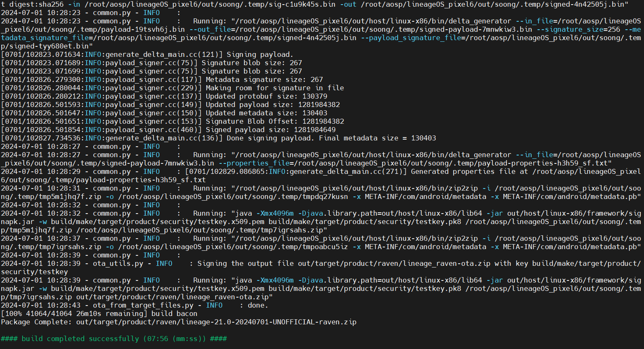The image size is (644, 349).
Task: Click the 'sig-c1u9k45s.bin' file name
Action: point(302,4)
